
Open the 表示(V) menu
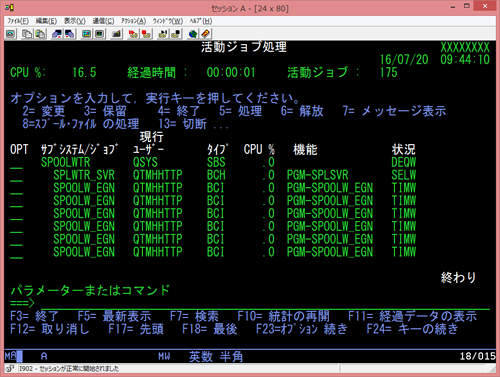[x=75, y=21]
